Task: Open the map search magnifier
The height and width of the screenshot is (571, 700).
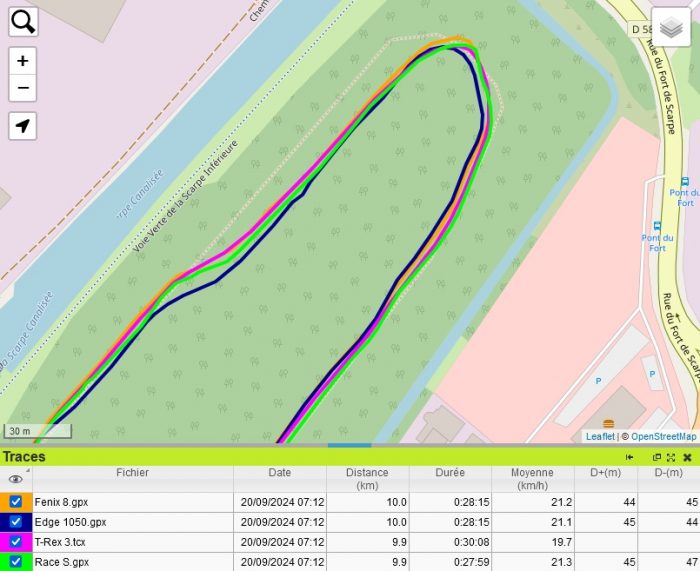Action: [x=23, y=21]
